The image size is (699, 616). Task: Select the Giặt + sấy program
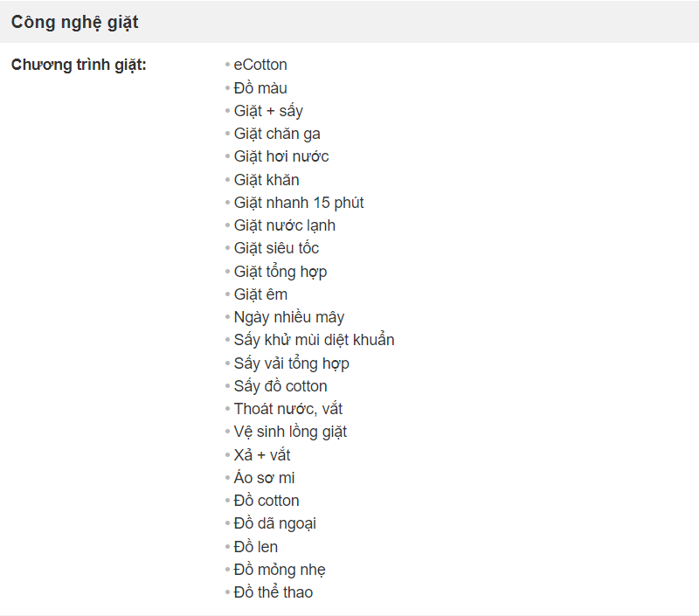click(x=268, y=111)
